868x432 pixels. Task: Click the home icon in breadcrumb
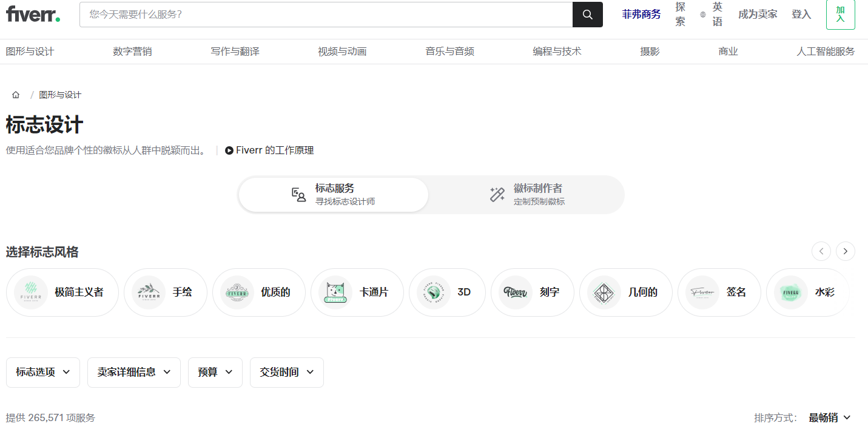tap(16, 95)
